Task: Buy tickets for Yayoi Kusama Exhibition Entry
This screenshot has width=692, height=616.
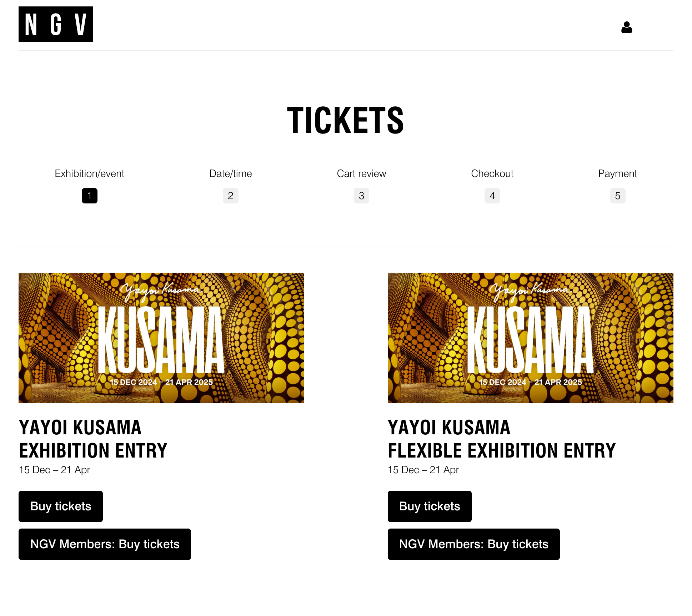Action: pos(61,506)
